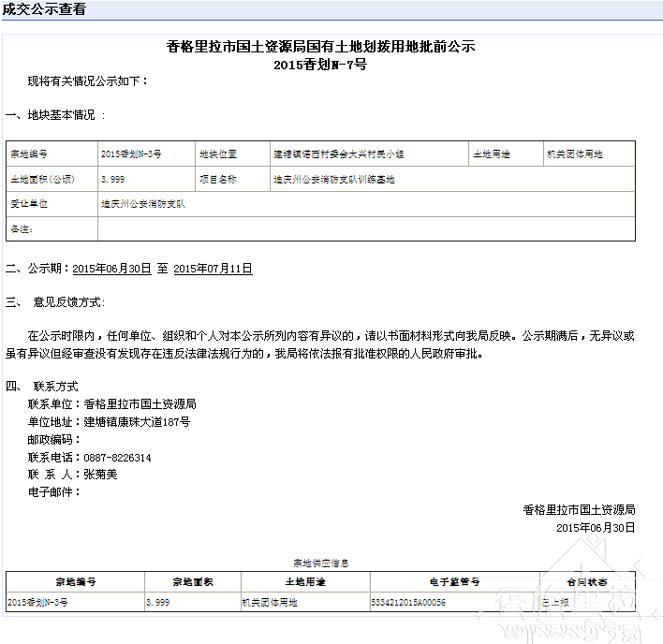Click the 宗地面积 column header in bottom table
Screen dimensions: 663x644
pos(192,581)
